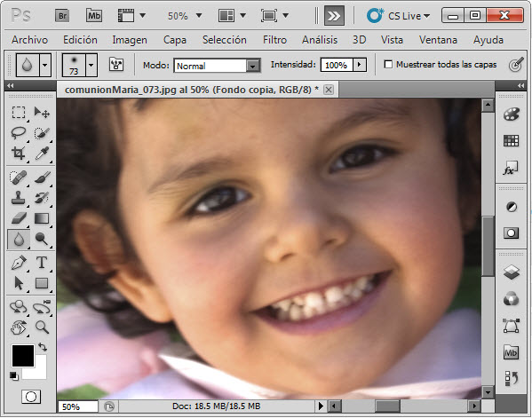Screen dimensions: 532x418
Task: Open the Styles panel fx icon
Action: (x=511, y=168)
